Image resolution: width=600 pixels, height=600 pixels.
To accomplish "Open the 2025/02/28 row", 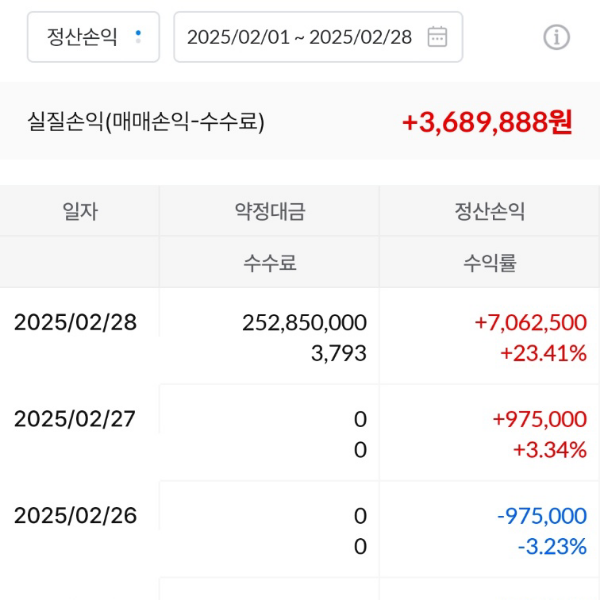I will 75,322.
